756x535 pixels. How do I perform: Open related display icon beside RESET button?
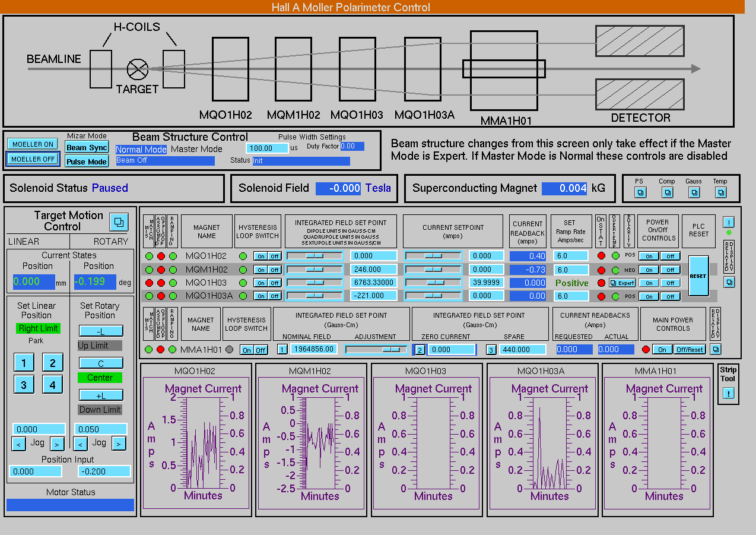click(729, 282)
